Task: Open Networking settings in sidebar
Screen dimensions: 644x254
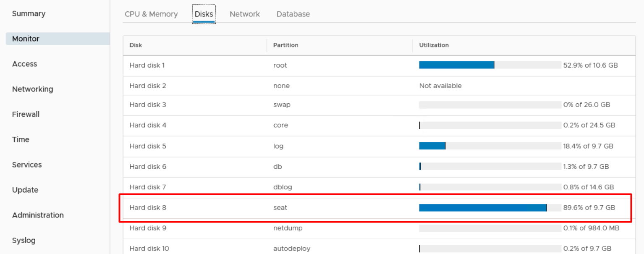Action: coord(32,89)
